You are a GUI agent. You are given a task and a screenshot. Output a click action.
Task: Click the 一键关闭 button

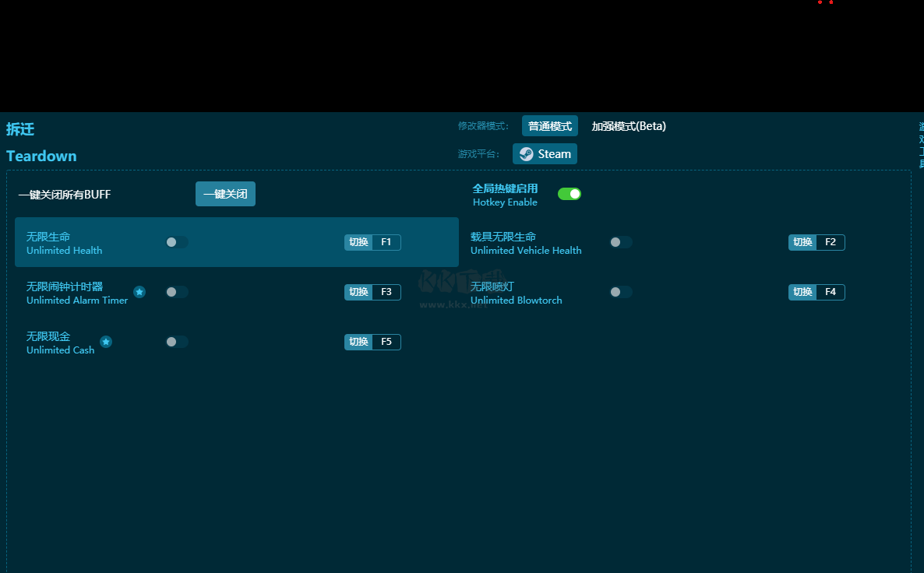225,194
